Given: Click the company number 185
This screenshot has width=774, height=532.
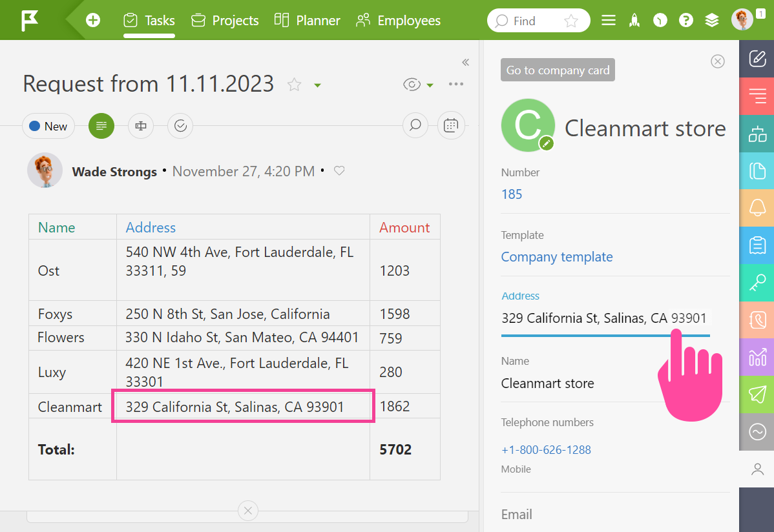Looking at the screenshot, I should [x=512, y=194].
